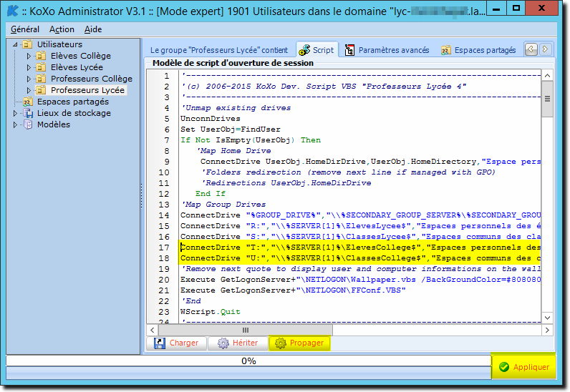Viewport: 570px width, 392px height.
Task: Open the Espaces partagés tab
Action: [x=479, y=50]
